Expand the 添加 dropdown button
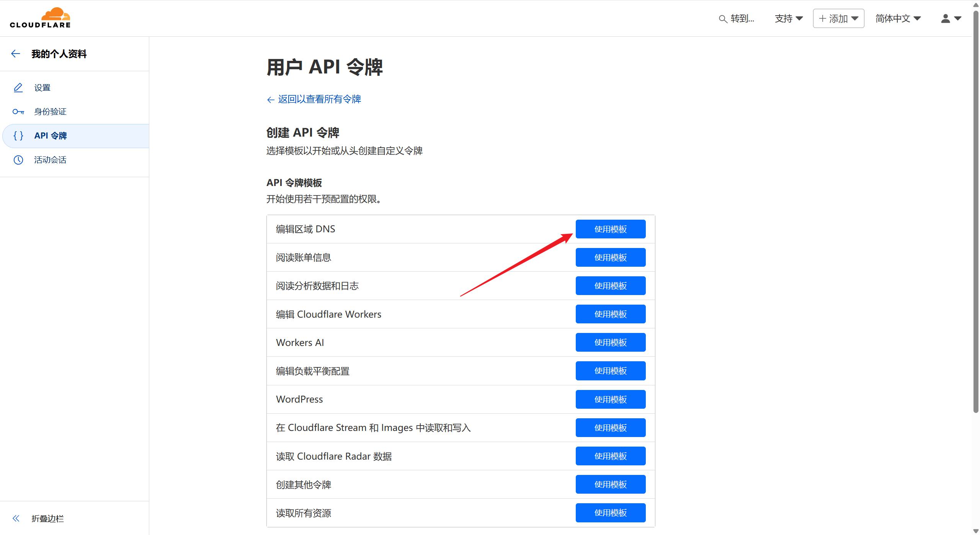980x535 pixels. (x=838, y=18)
